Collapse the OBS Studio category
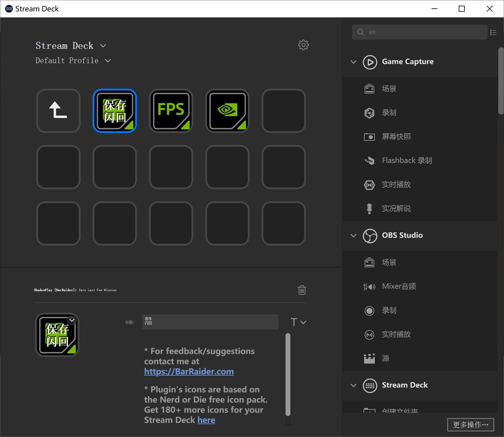504x437 pixels. (354, 235)
